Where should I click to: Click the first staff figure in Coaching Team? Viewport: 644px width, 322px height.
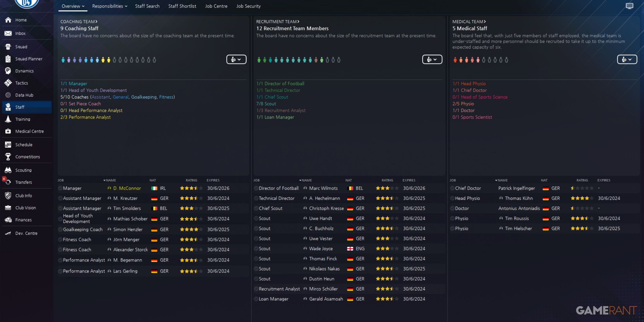[63, 60]
